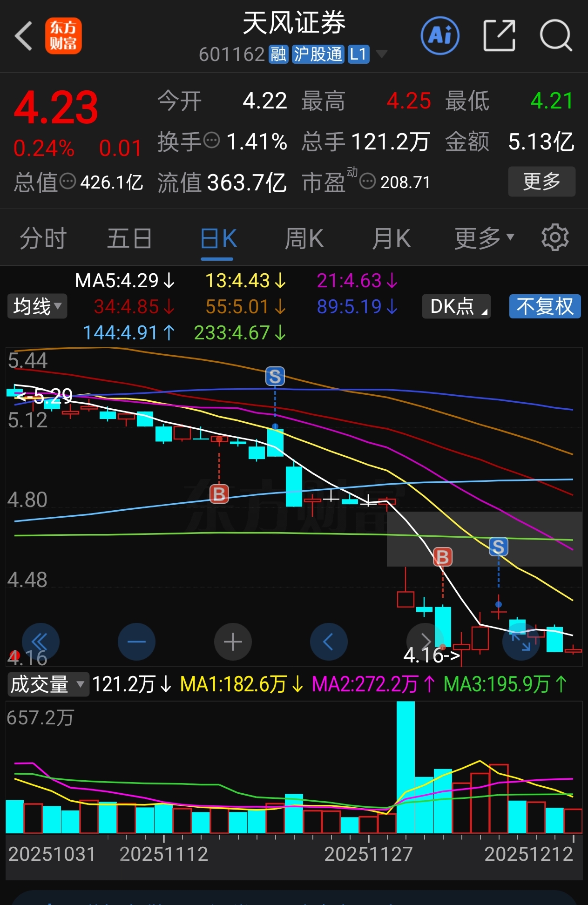Switch to 五日 tab
Screen dimensions: 588x905
tap(130, 238)
